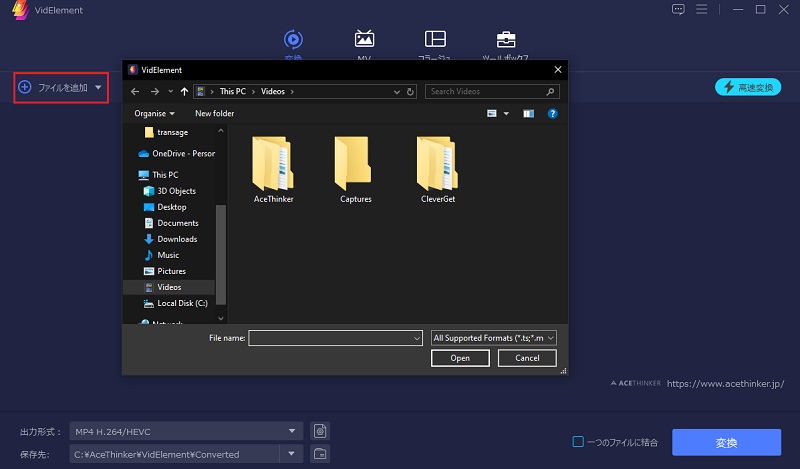Open Downloads in sidebar
The height and width of the screenshot is (469, 800).
click(x=171, y=239)
